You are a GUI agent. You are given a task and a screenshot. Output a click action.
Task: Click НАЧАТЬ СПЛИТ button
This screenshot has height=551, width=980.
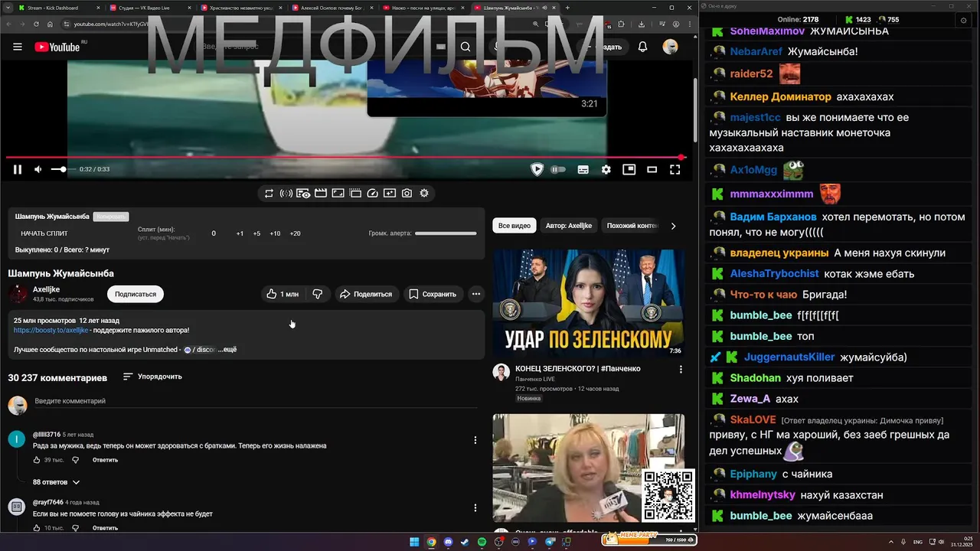(x=44, y=233)
